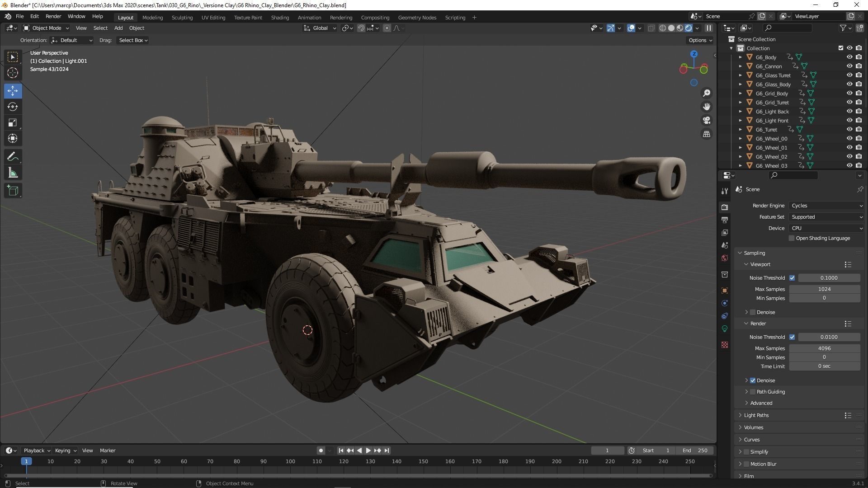
Task: Open the timeline Marker menu
Action: click(x=108, y=450)
